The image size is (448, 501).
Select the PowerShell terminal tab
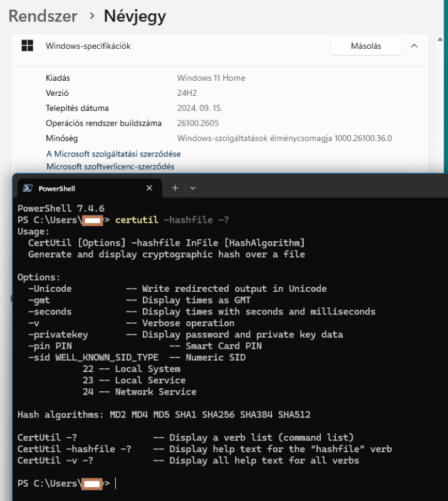click(90, 189)
